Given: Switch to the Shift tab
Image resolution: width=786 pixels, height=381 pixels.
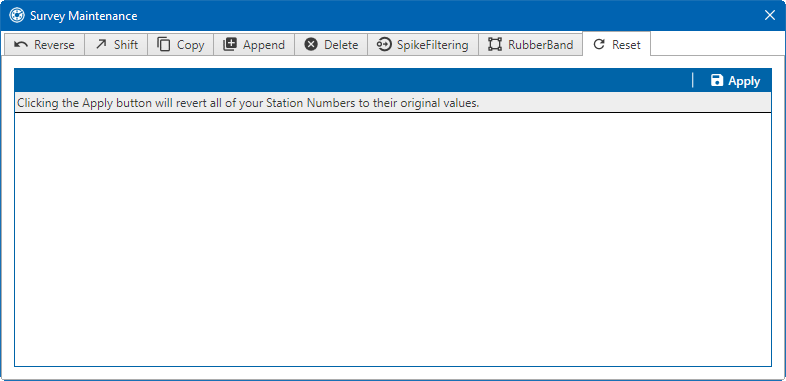Looking at the screenshot, I should tap(116, 45).
